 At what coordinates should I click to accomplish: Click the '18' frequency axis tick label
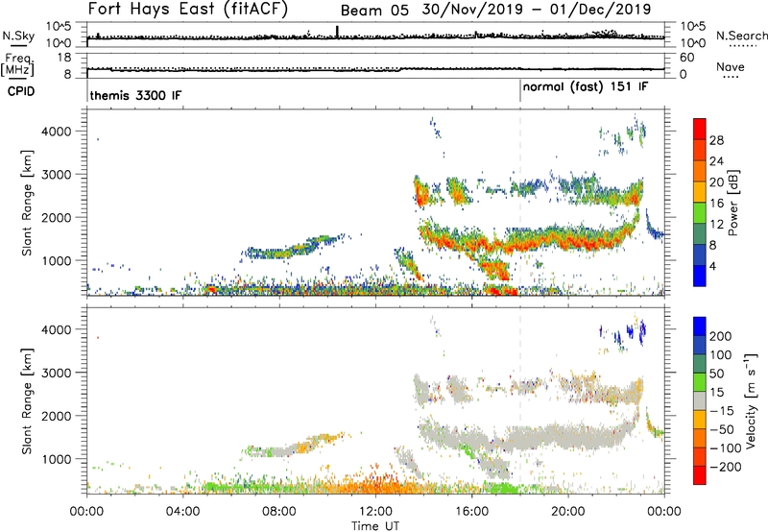(x=64, y=58)
